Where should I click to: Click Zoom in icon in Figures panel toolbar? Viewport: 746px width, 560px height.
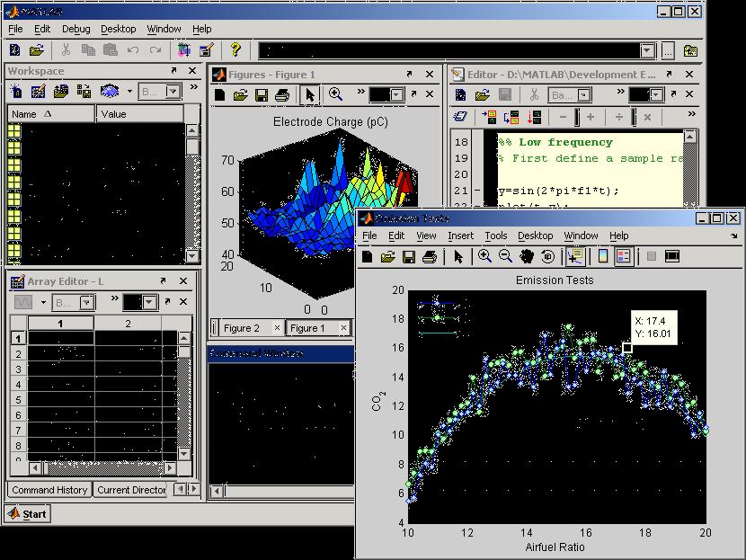pos(335,94)
